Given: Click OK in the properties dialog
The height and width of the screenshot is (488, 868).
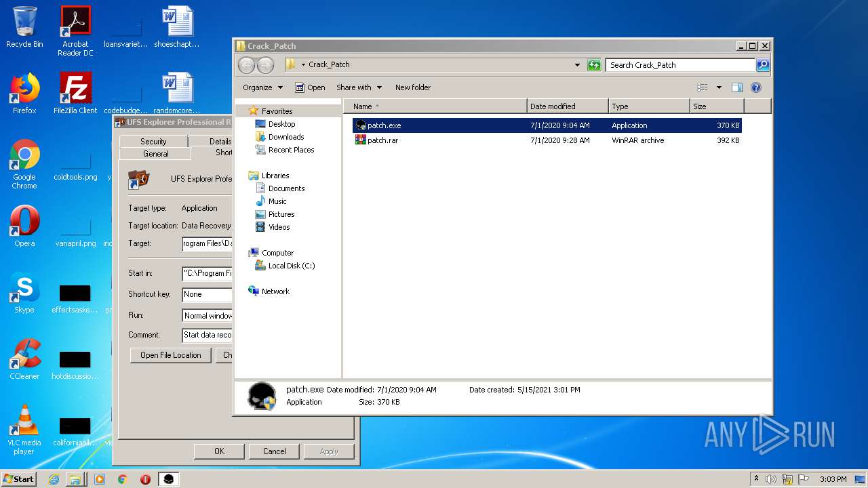Looking at the screenshot, I should [219, 451].
